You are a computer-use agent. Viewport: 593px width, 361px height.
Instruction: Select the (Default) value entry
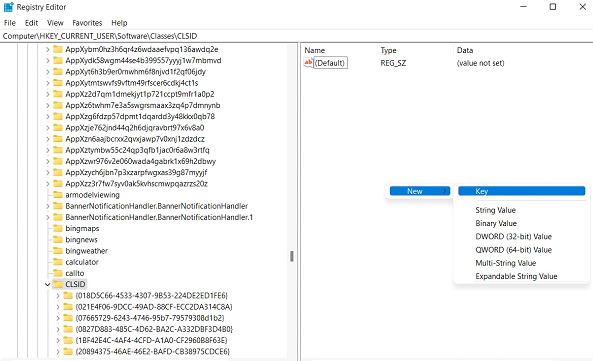point(331,63)
